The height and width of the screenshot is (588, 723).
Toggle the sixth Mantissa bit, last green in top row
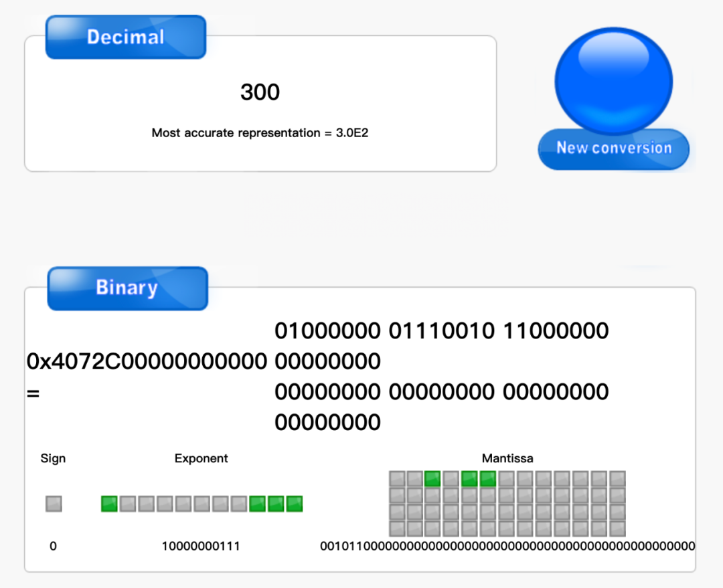tap(488, 479)
